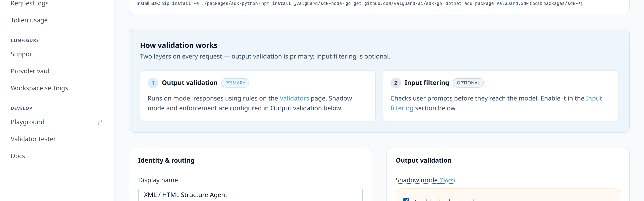Go to Support in the sidebar
Viewport: 644px width, 201px height.
(x=23, y=54)
